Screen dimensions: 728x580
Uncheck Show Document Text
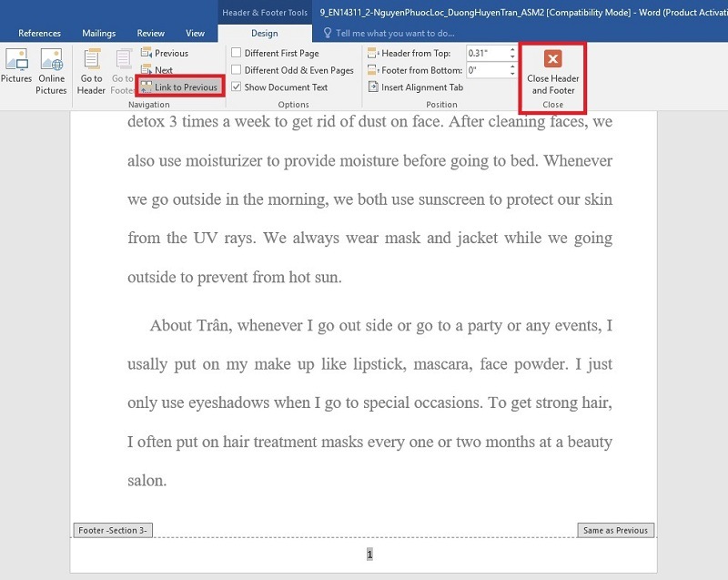pos(237,87)
